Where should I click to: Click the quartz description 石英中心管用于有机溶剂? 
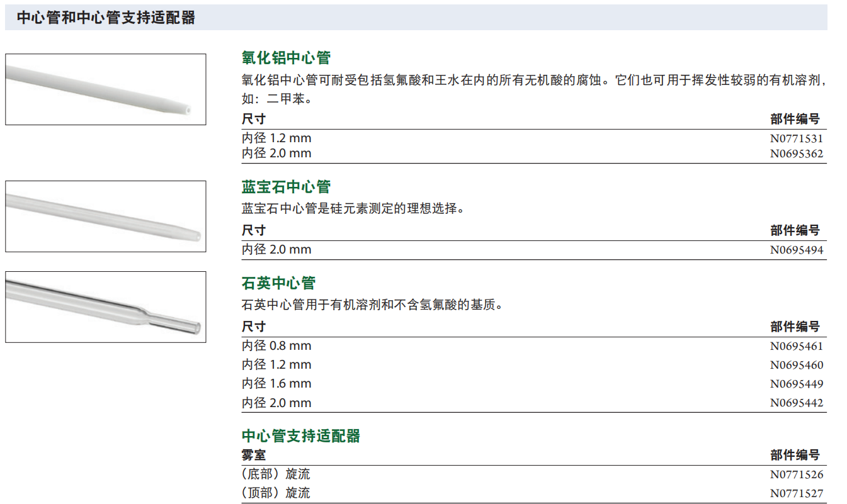point(372,306)
